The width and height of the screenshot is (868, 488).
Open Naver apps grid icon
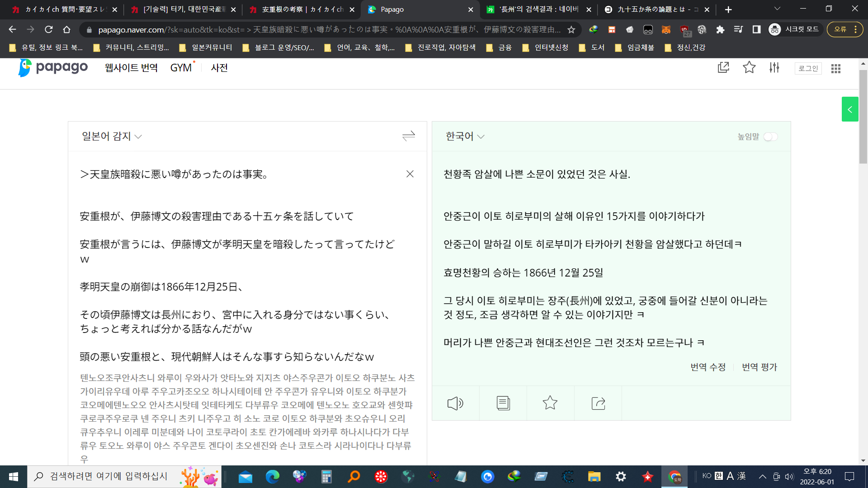836,69
